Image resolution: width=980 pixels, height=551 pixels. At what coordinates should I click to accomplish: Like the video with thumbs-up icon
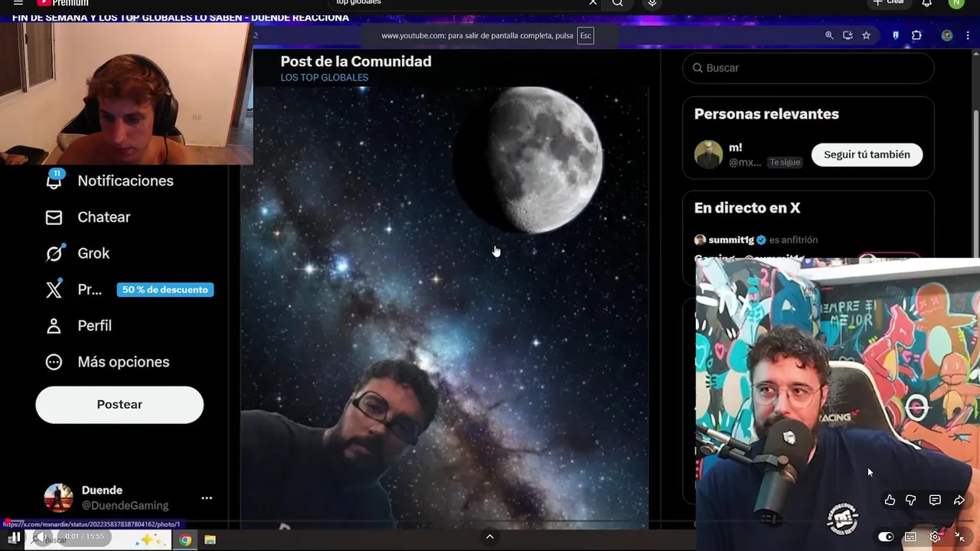point(890,500)
